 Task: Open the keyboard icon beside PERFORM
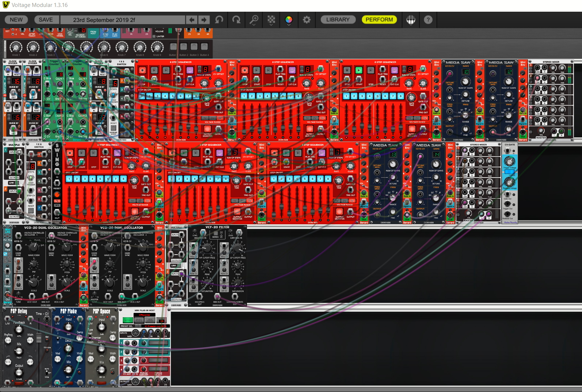(411, 20)
